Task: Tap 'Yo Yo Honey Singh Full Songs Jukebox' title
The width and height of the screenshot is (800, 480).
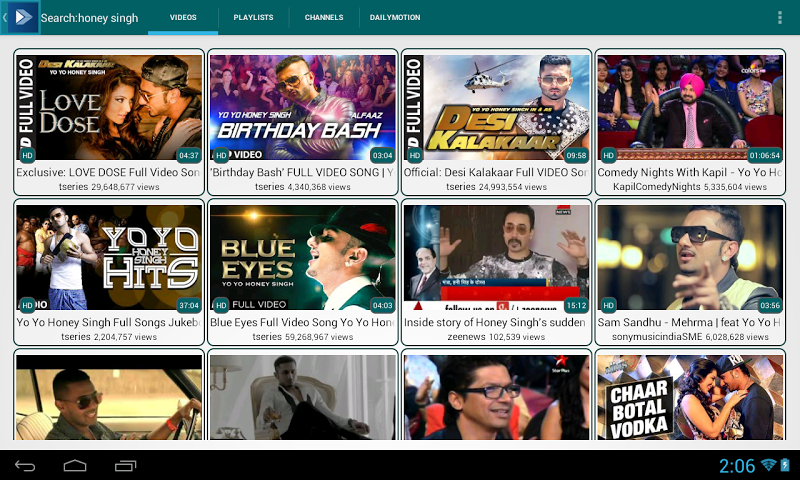Action: 108,322
